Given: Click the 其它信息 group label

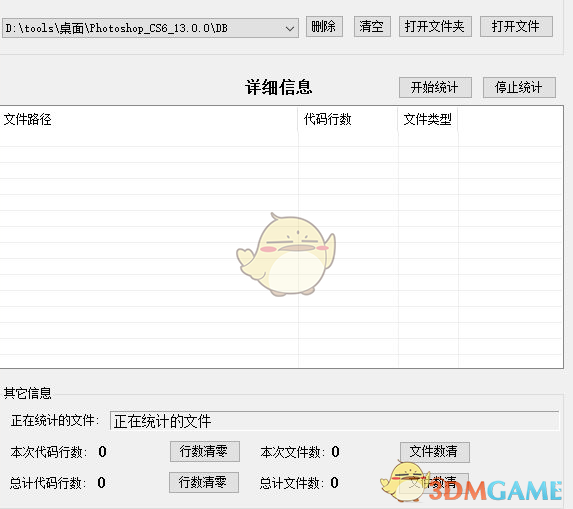Looking at the screenshot, I should point(27,393).
